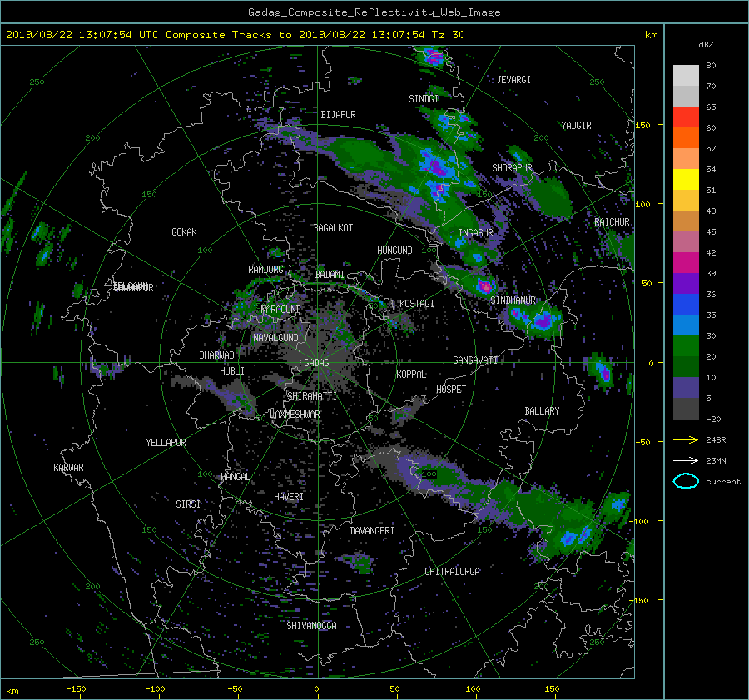The width and height of the screenshot is (749, 700).
Task: Click the LINGASUR city label
Action: point(473,233)
